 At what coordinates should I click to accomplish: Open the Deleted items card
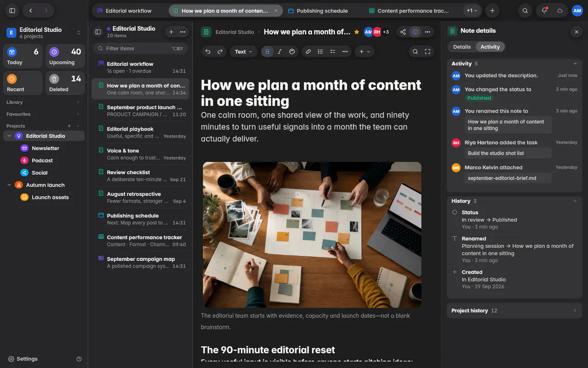pyautogui.click(x=65, y=83)
